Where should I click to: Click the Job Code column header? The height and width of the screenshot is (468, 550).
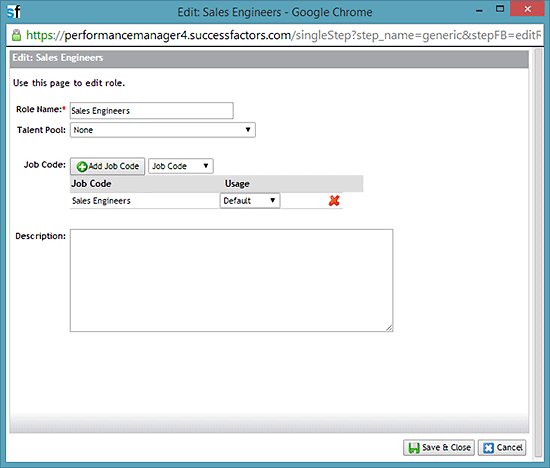(x=91, y=184)
